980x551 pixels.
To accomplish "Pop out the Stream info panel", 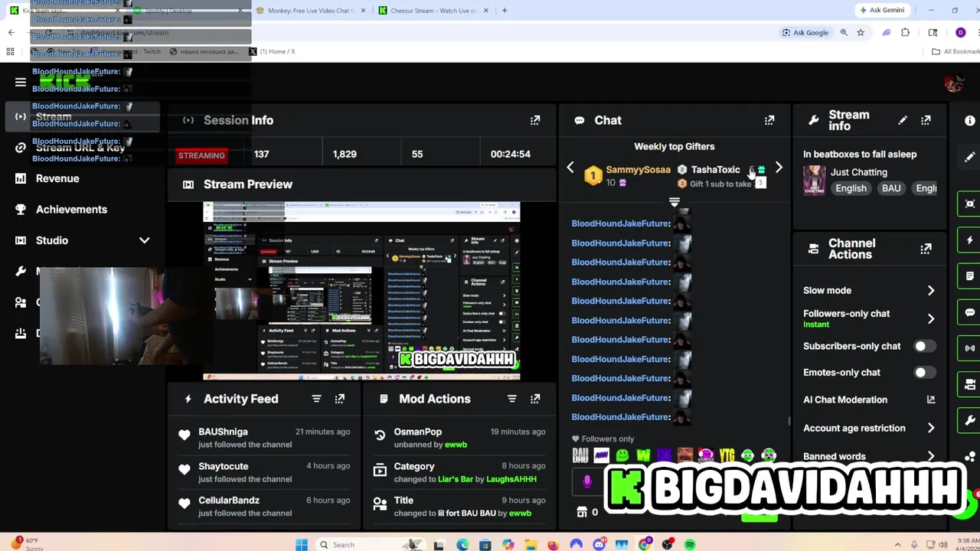I will tap(926, 120).
